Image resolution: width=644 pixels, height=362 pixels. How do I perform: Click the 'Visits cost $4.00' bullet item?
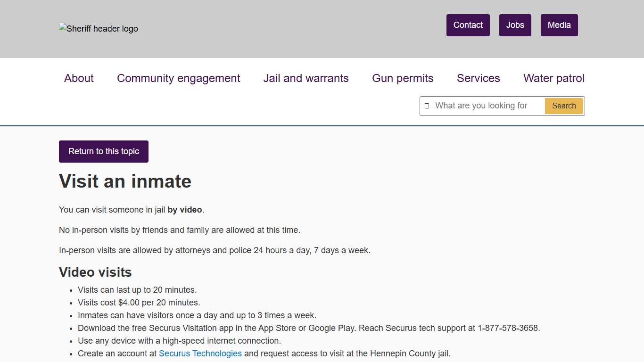click(x=139, y=303)
